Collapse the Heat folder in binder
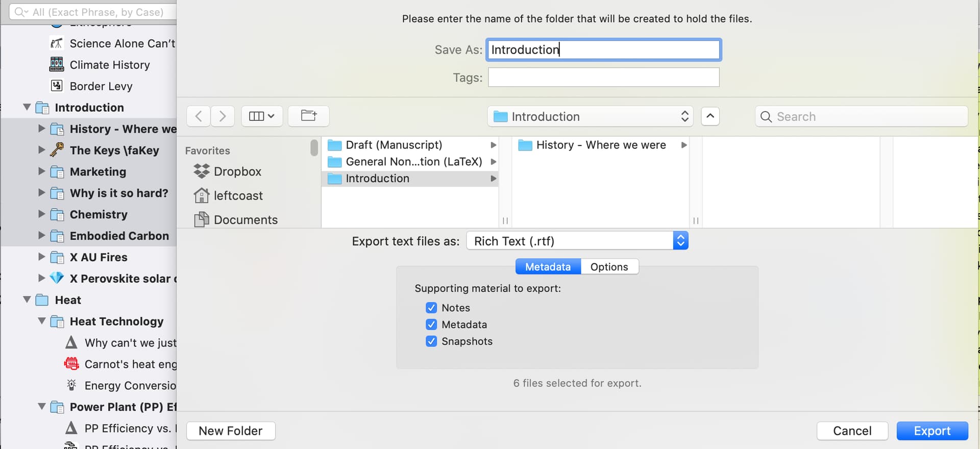The image size is (980, 449). [27, 300]
